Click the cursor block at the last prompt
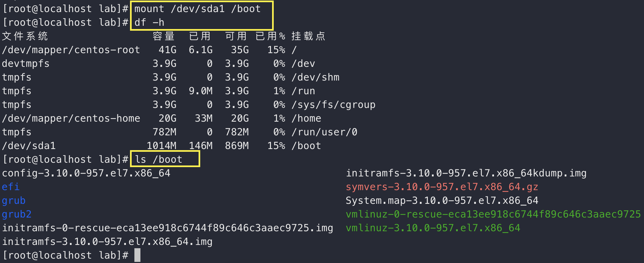The image size is (644, 263). point(137,255)
